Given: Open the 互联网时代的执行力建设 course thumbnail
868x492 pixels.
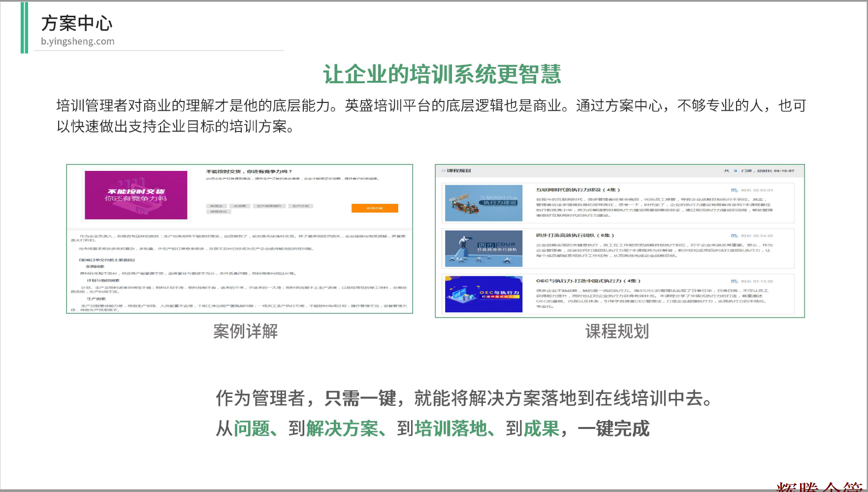Looking at the screenshot, I should 483,203.
